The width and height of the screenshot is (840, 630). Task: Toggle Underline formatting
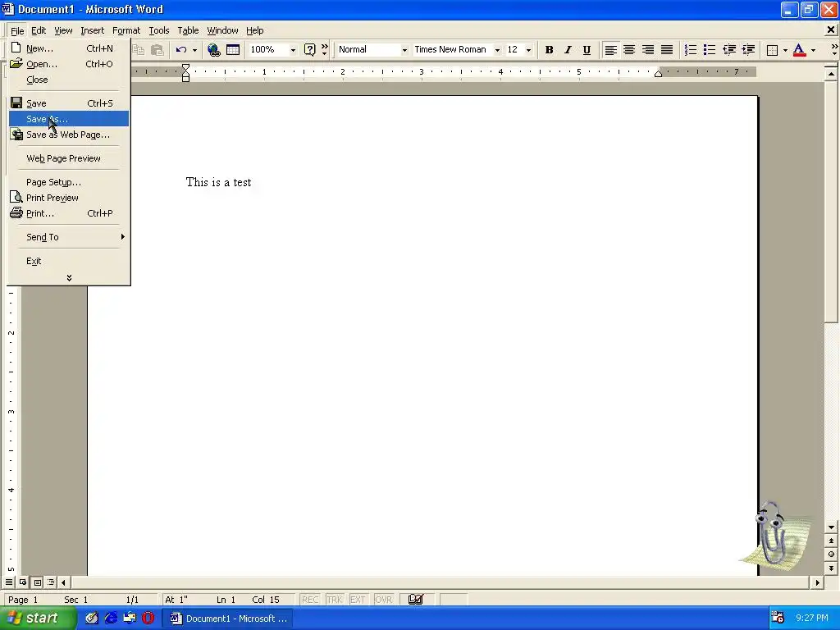pos(587,50)
